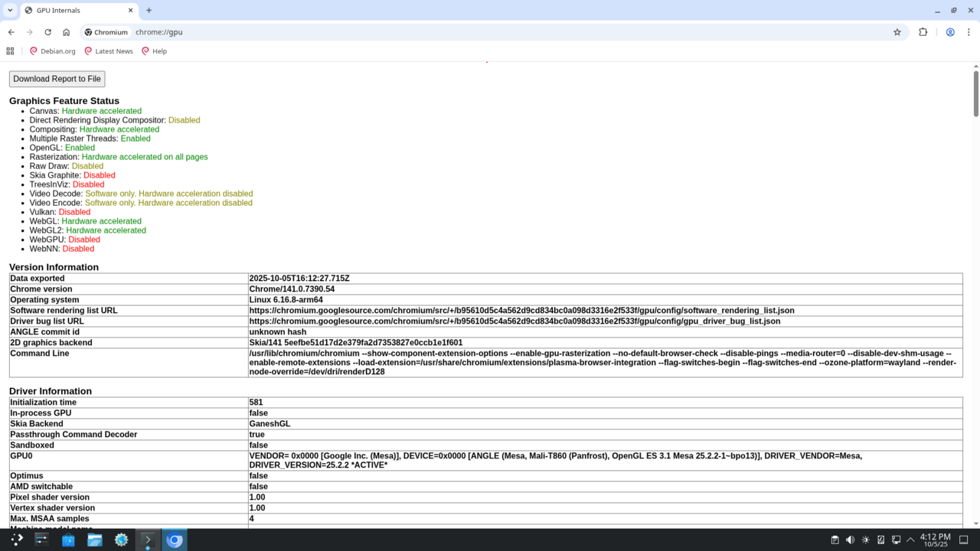Open a new tab with plus button
Screen dimensions: 980x551
149,11
